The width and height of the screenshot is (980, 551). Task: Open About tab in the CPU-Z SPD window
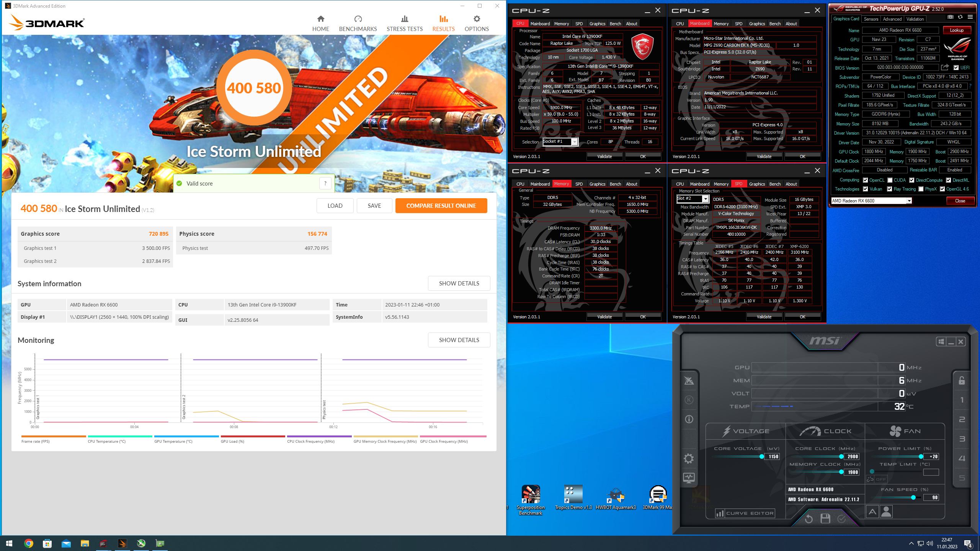coord(791,184)
